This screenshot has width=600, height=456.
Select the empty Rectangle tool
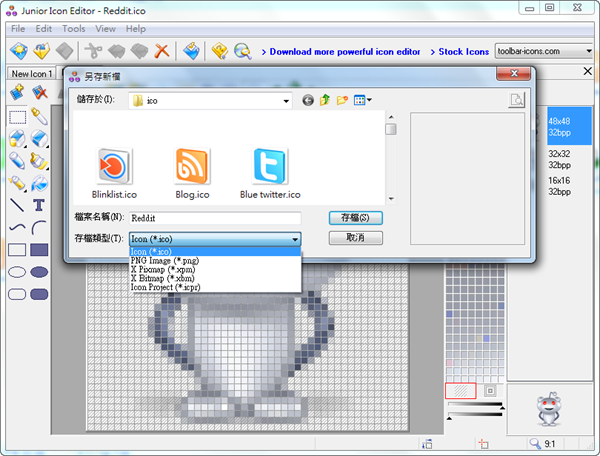pyautogui.click(x=17, y=250)
